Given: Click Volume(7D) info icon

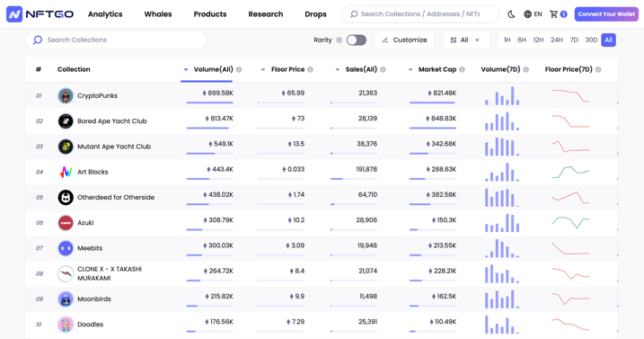Looking at the screenshot, I should pyautogui.click(x=526, y=69).
